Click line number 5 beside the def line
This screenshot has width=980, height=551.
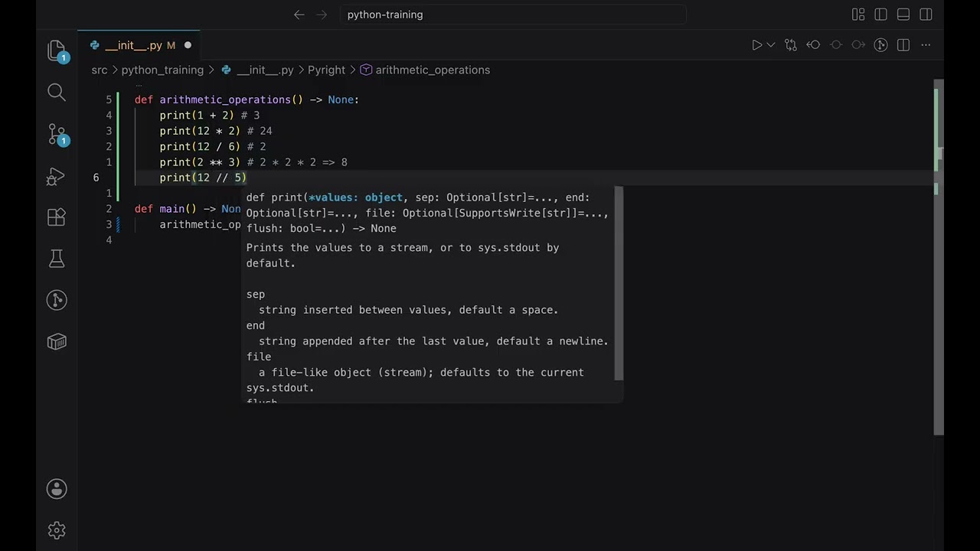pyautogui.click(x=109, y=99)
